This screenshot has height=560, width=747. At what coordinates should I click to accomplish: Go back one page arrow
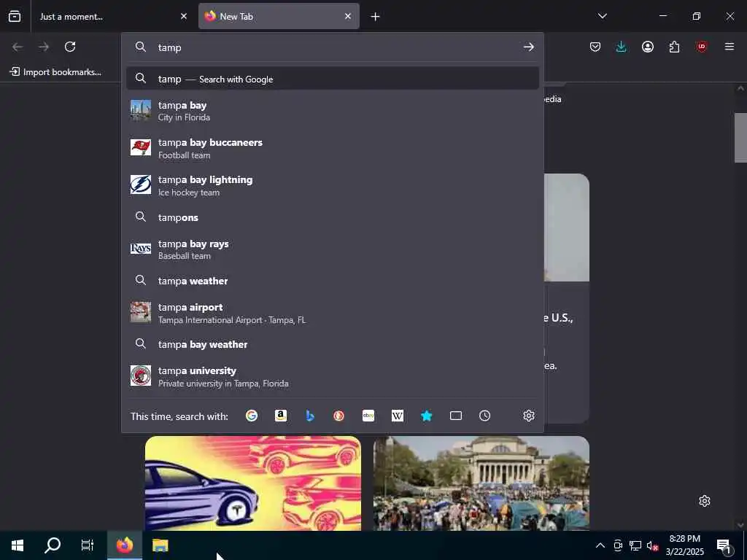pos(18,47)
